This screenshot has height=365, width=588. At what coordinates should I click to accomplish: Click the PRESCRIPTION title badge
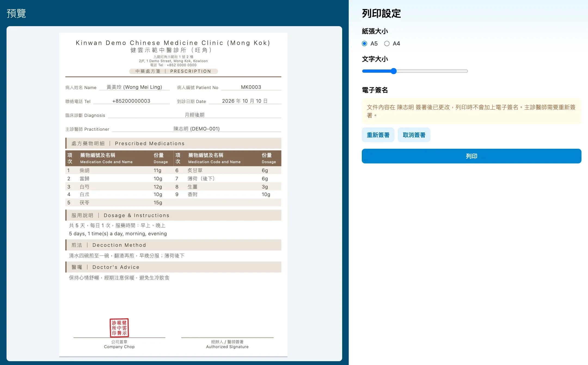click(173, 71)
